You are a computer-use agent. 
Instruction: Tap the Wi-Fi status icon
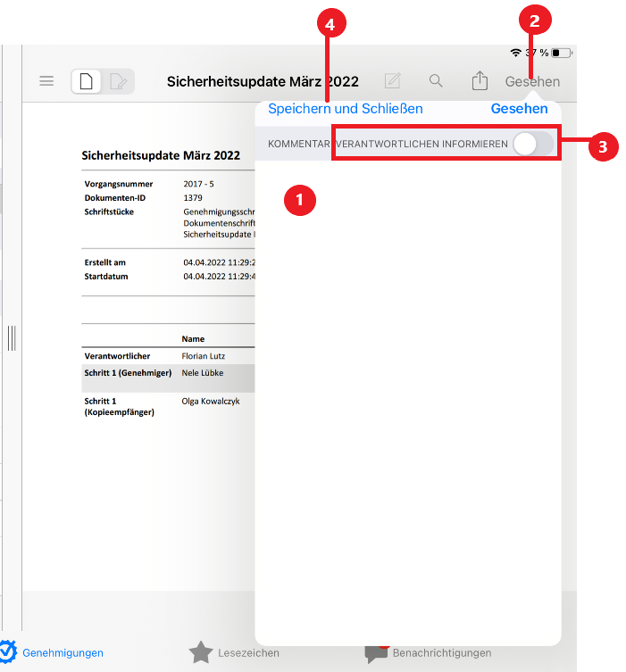click(516, 54)
